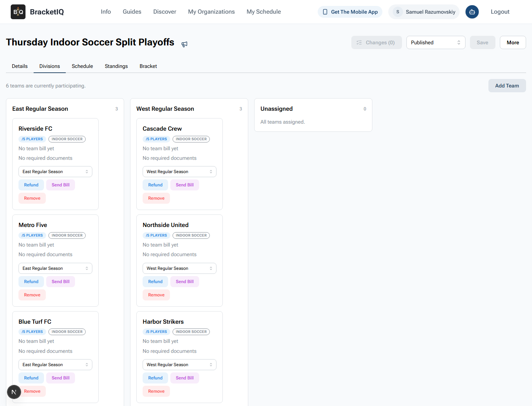532x406 pixels.
Task: Change Cascade Crew division dropdown
Action: point(180,172)
